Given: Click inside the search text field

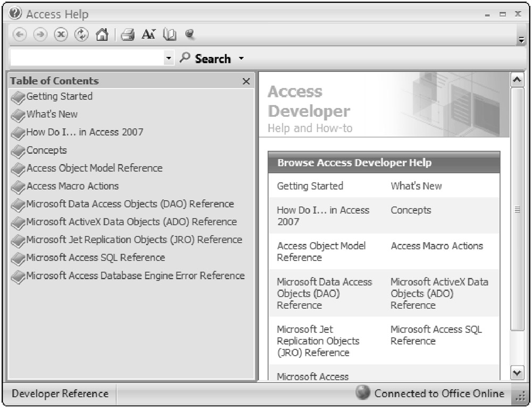Looking at the screenshot, I should [85, 58].
